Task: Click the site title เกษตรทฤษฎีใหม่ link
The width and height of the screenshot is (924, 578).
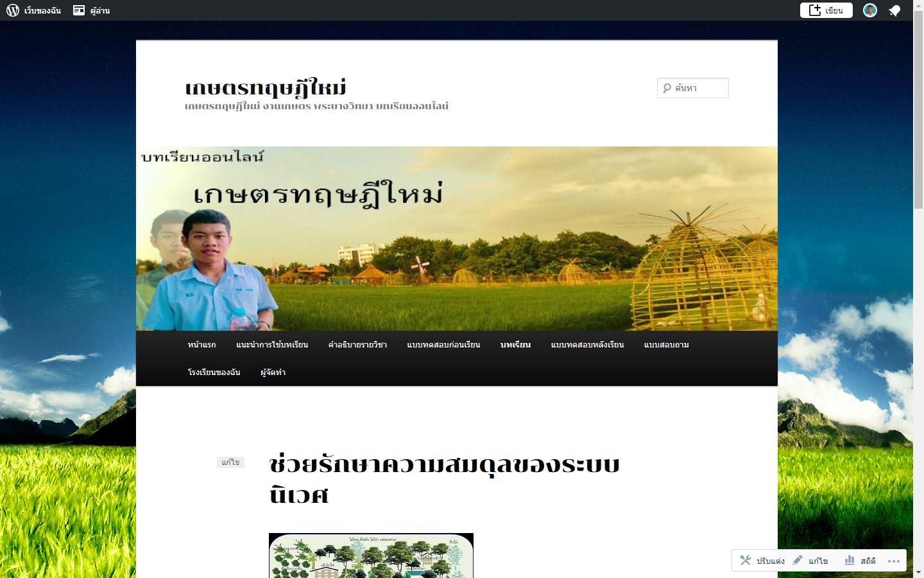Action: [265, 87]
